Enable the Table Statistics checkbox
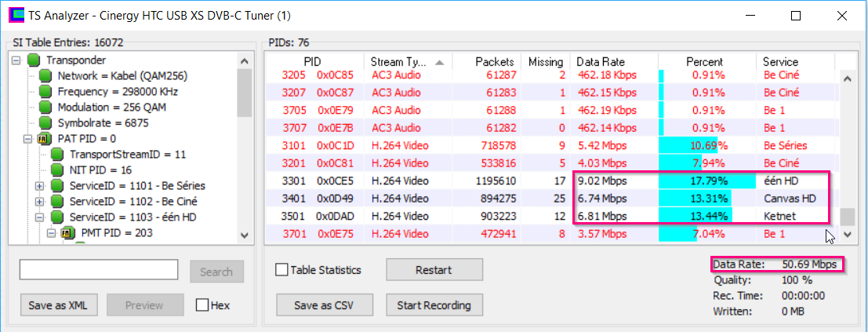This screenshot has width=868, height=332. coord(282,270)
